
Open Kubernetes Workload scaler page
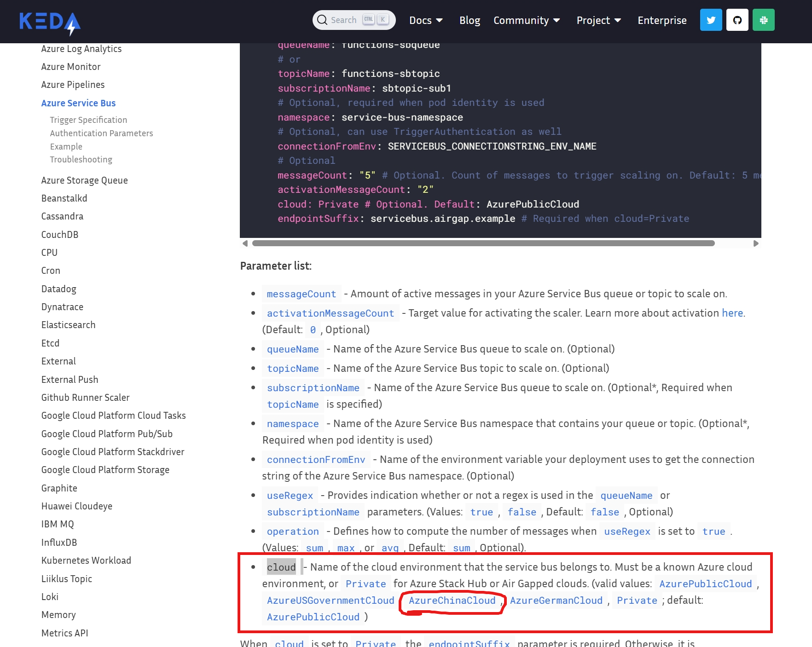pos(86,560)
